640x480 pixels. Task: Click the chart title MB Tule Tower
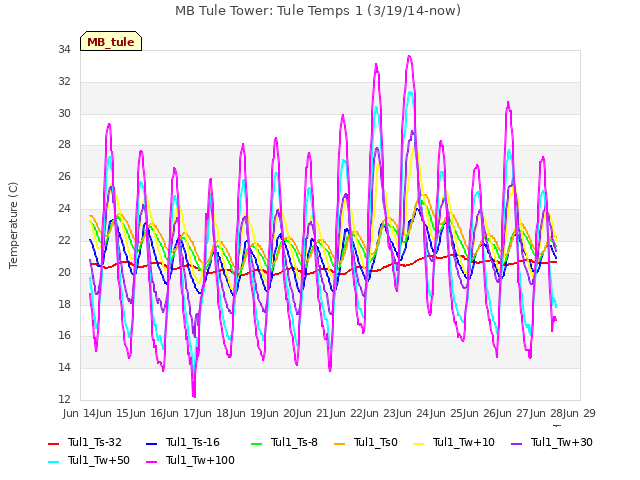click(x=318, y=11)
